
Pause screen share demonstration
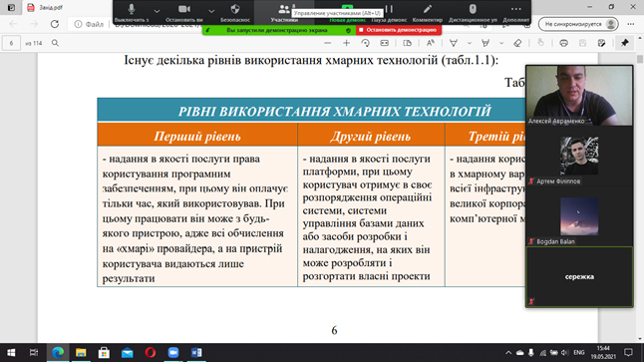(389, 12)
